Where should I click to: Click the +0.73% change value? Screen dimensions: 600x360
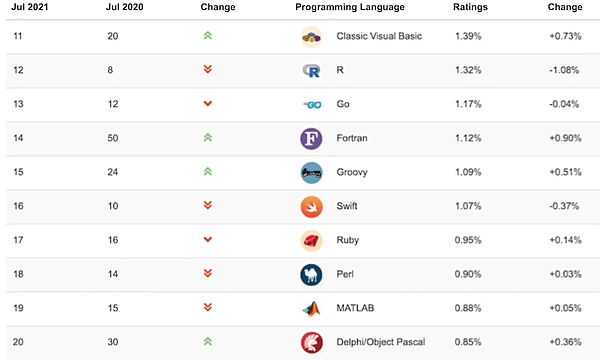tap(565, 36)
